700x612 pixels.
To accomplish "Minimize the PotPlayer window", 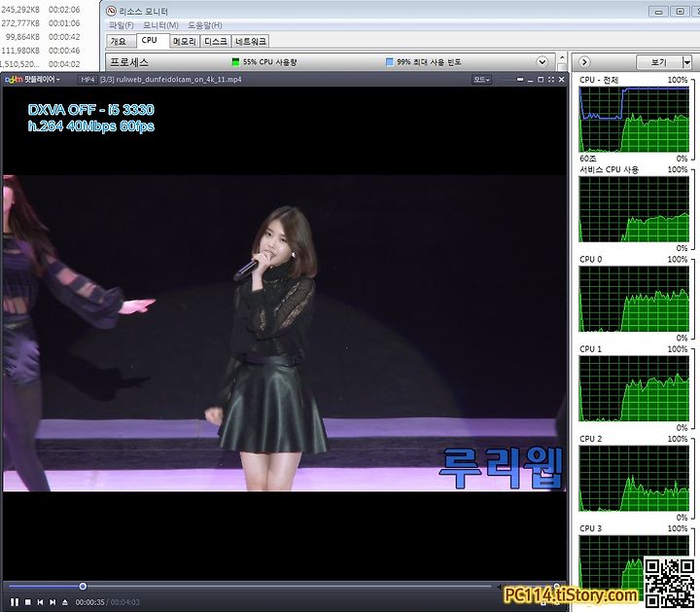I will pos(531,80).
